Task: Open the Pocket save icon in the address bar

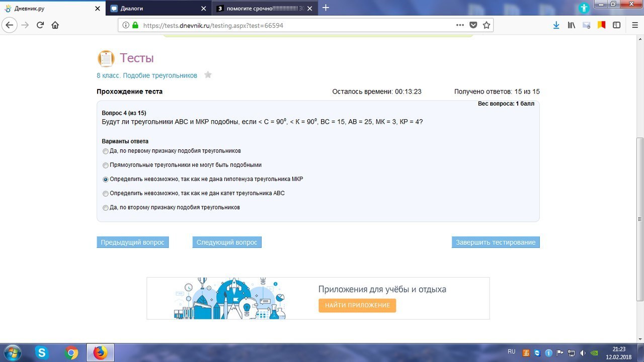Action: pos(473,25)
